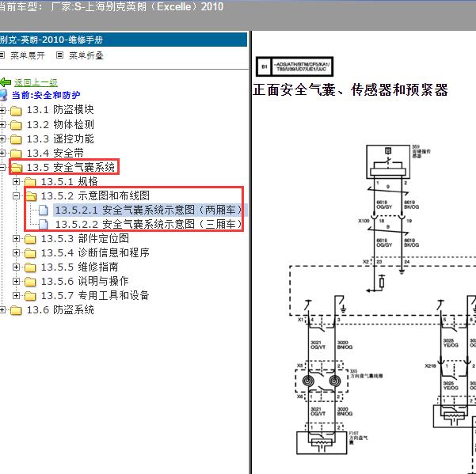The image size is (476, 474).
Task: Select 13.4 安全带 tree item
Action: click(x=55, y=153)
